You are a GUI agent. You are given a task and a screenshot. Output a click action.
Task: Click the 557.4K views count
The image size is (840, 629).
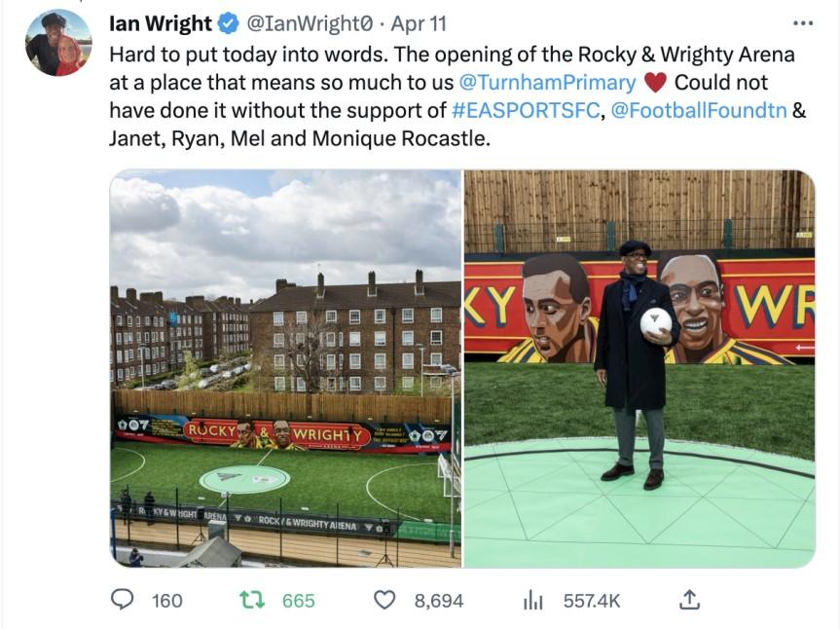click(x=592, y=601)
